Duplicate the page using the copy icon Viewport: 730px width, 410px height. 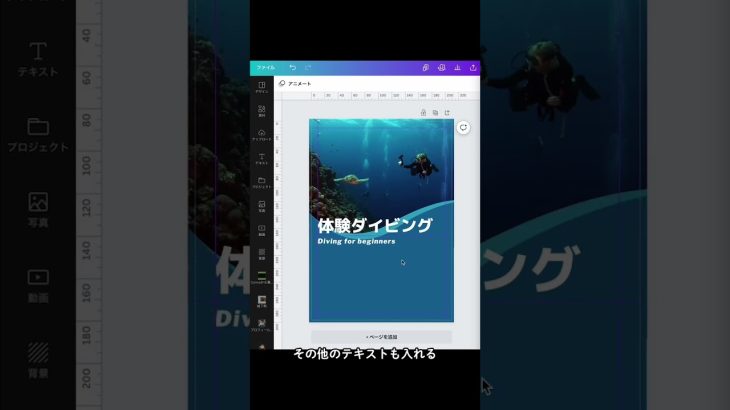(x=435, y=112)
